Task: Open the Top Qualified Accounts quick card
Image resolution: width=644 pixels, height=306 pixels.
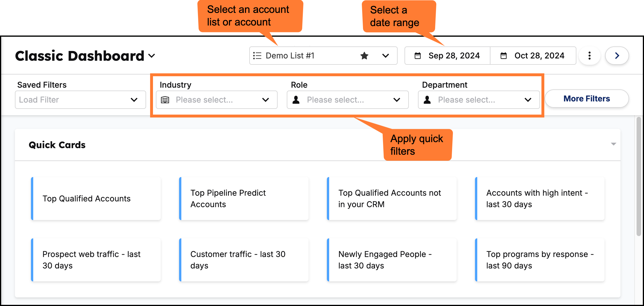Action: (96, 199)
